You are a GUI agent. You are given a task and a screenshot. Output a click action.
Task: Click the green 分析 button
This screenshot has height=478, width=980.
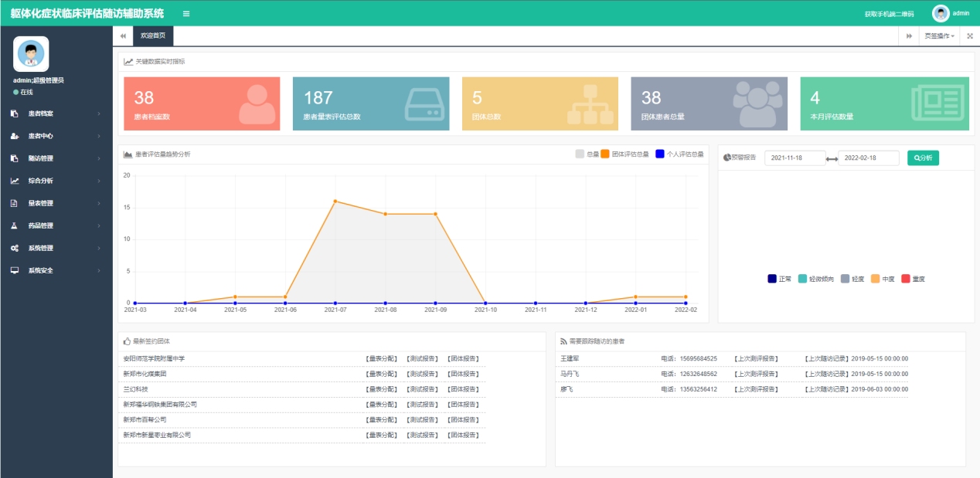pos(923,158)
